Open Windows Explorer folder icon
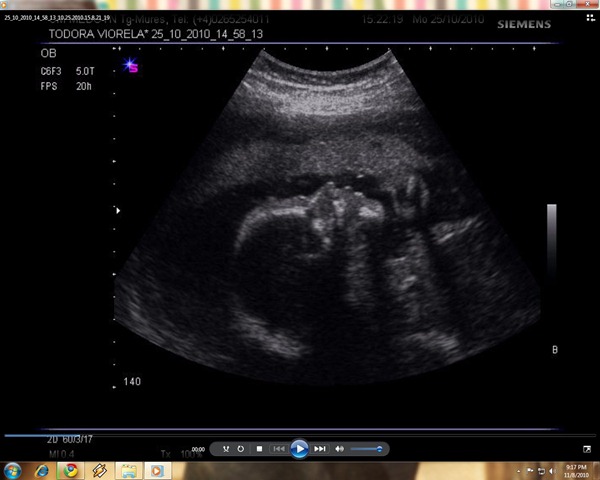 [x=129, y=471]
